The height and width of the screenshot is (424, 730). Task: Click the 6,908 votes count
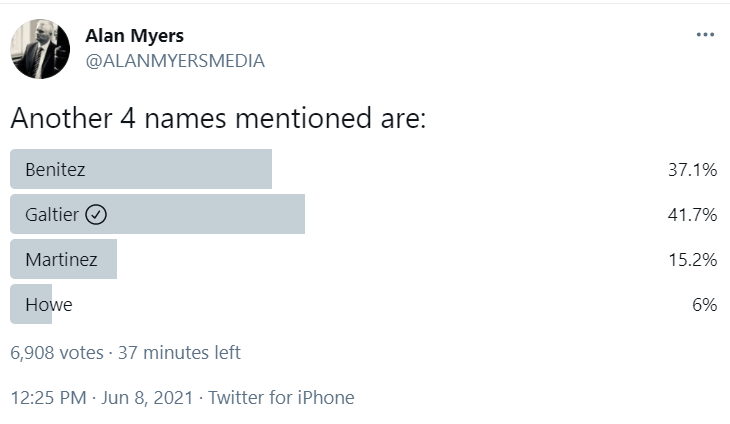[x=57, y=353]
